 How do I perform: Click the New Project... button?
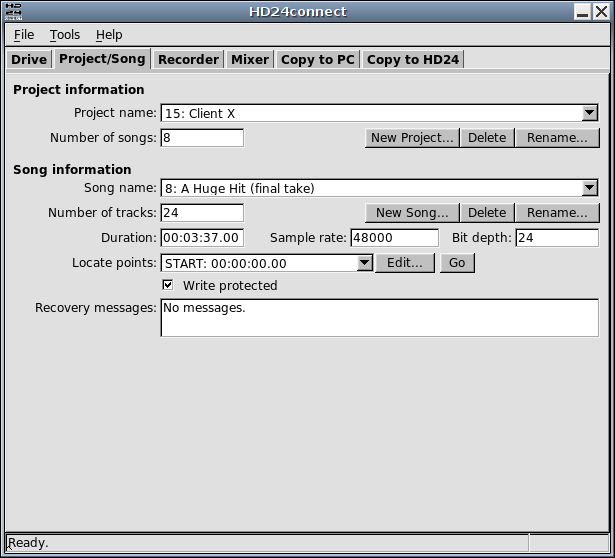(412, 138)
